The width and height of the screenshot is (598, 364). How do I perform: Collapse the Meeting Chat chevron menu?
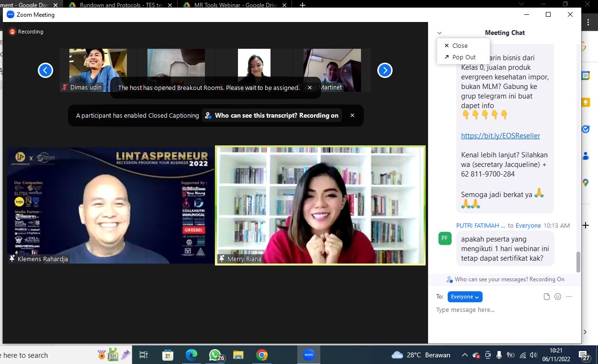pos(440,33)
